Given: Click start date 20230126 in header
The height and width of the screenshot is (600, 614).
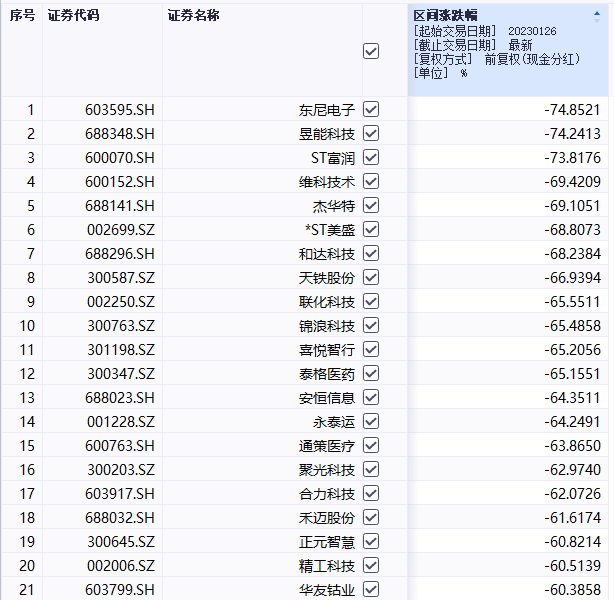Looking at the screenshot, I should point(532,31).
